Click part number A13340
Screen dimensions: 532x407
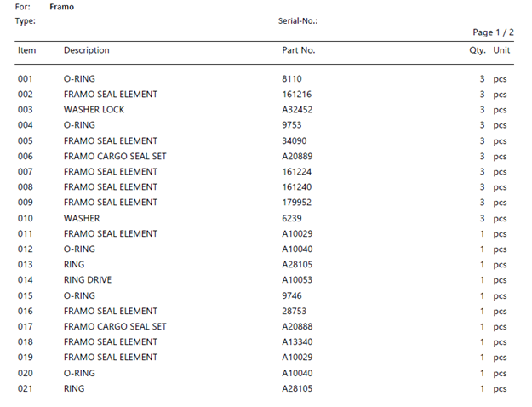296,342
